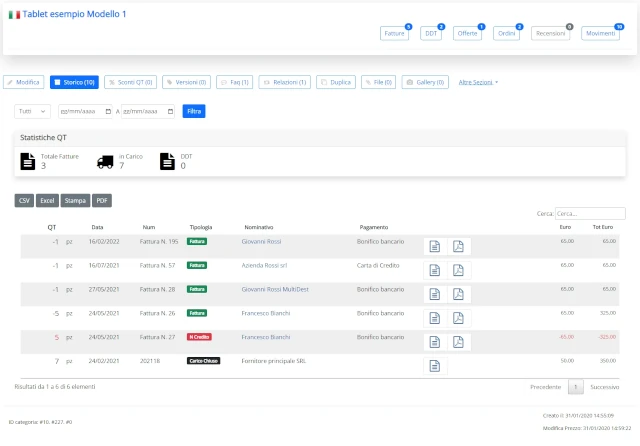Open customer Giovanni Rossi link

pyautogui.click(x=261, y=242)
